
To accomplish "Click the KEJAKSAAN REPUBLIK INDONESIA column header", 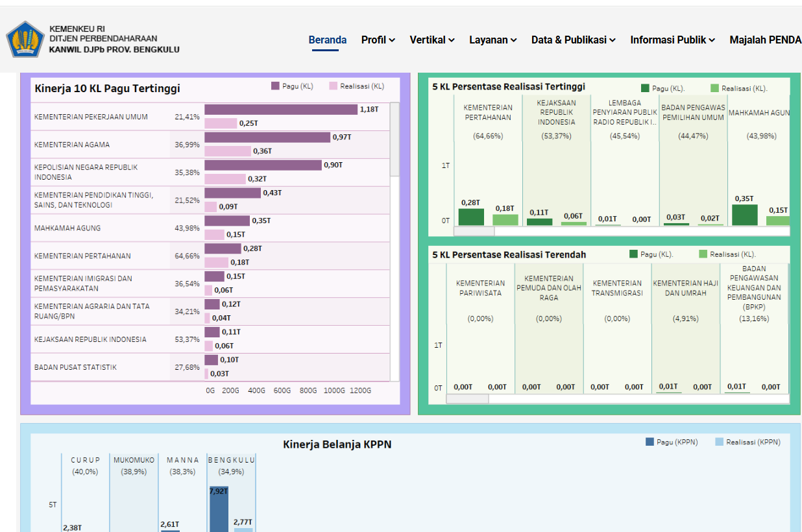I will tap(556, 112).
